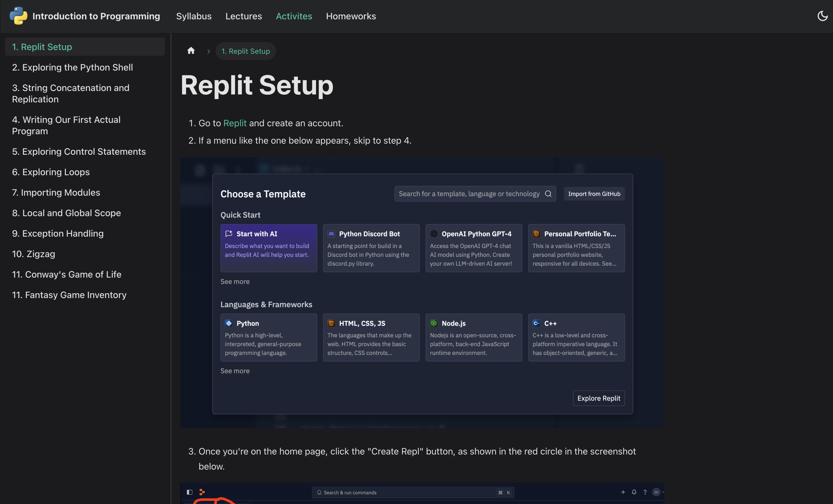Click the Python logo in the header
Image resolution: width=833 pixels, height=504 pixels.
(18, 16)
